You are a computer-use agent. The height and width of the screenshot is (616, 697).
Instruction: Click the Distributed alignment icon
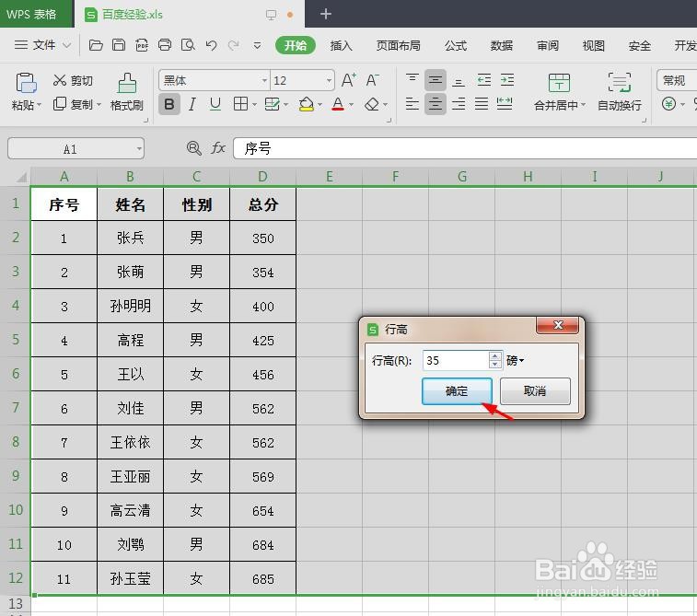point(505,104)
